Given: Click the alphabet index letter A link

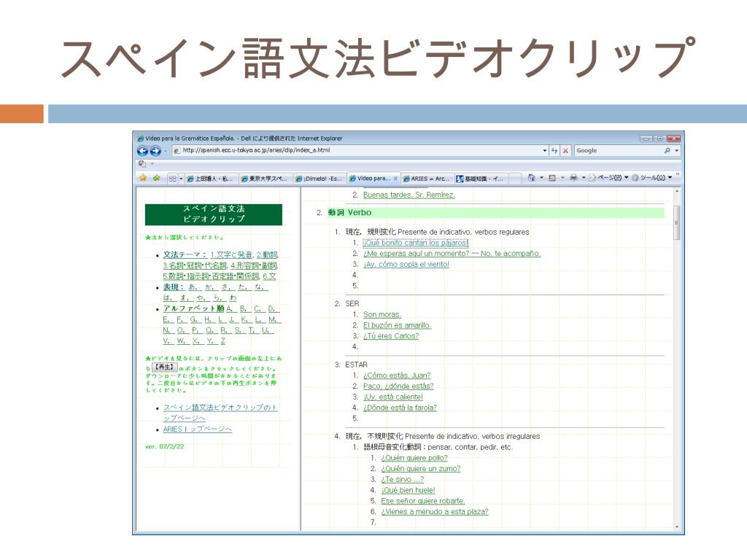Looking at the screenshot, I should [229, 308].
